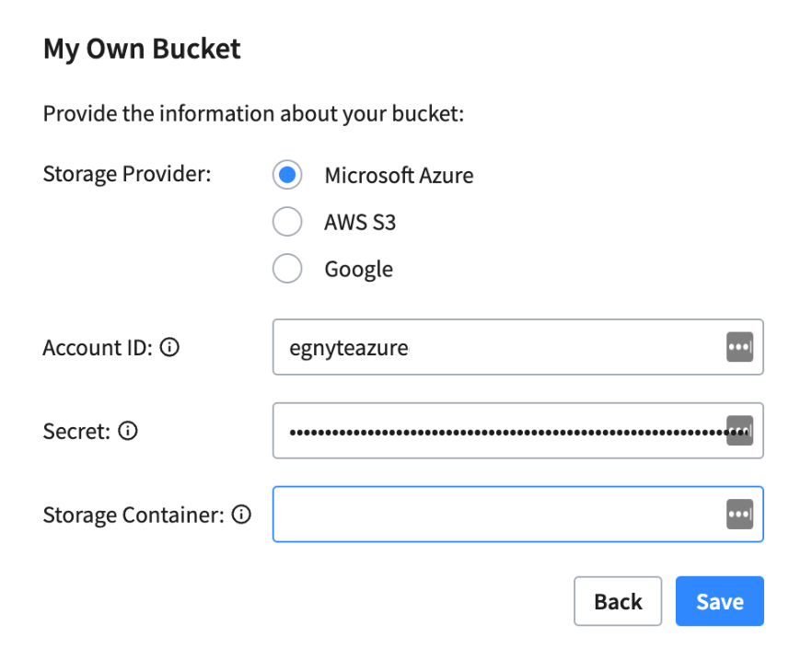812x672 pixels.
Task: Focus the Secret input field
Action: click(x=517, y=431)
